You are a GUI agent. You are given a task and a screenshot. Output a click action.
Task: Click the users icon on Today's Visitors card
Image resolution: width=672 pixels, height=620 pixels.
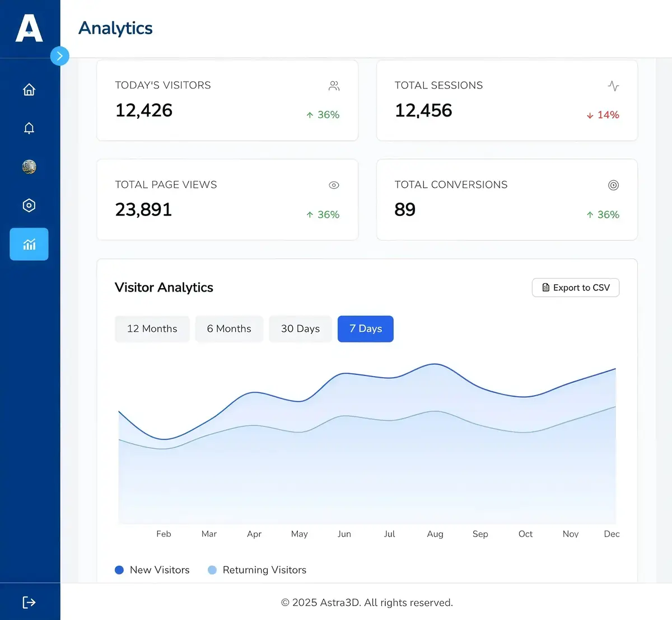pyautogui.click(x=334, y=86)
